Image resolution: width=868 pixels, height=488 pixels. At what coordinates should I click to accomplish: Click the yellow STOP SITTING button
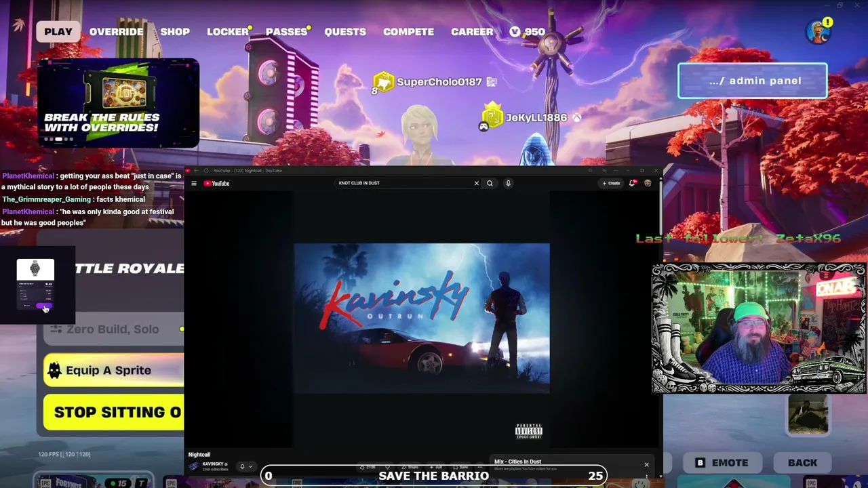(114, 412)
